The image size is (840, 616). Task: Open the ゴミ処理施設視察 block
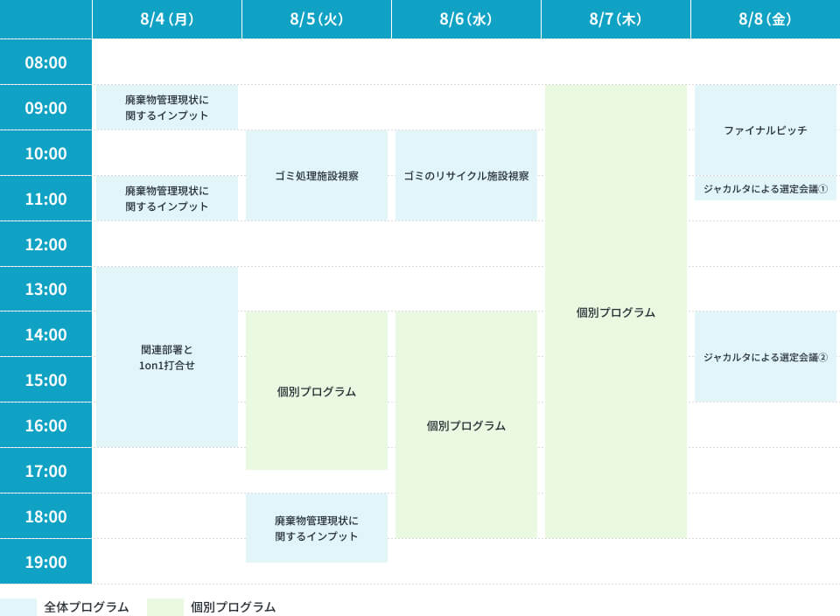[317, 175]
